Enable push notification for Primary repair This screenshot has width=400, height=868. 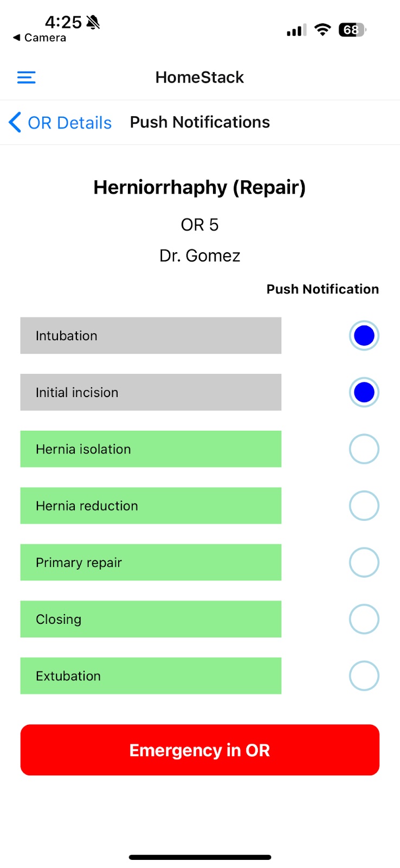(x=364, y=563)
